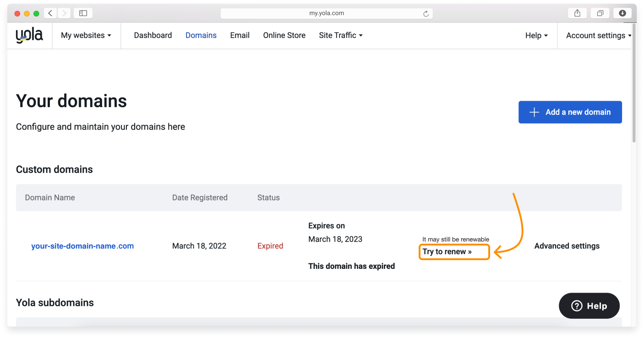Click the Yola logo
This screenshot has height=338, width=644.
[x=29, y=35]
